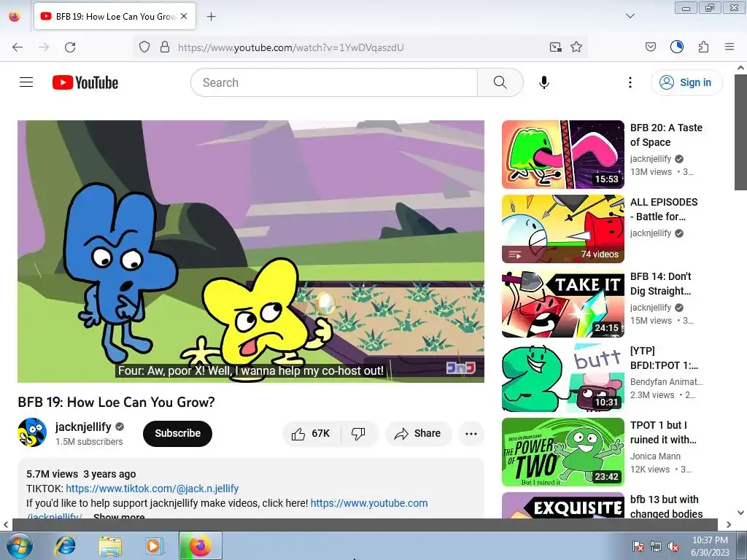Click scroll right arrow on horizontal scrollbar

pos(729,524)
